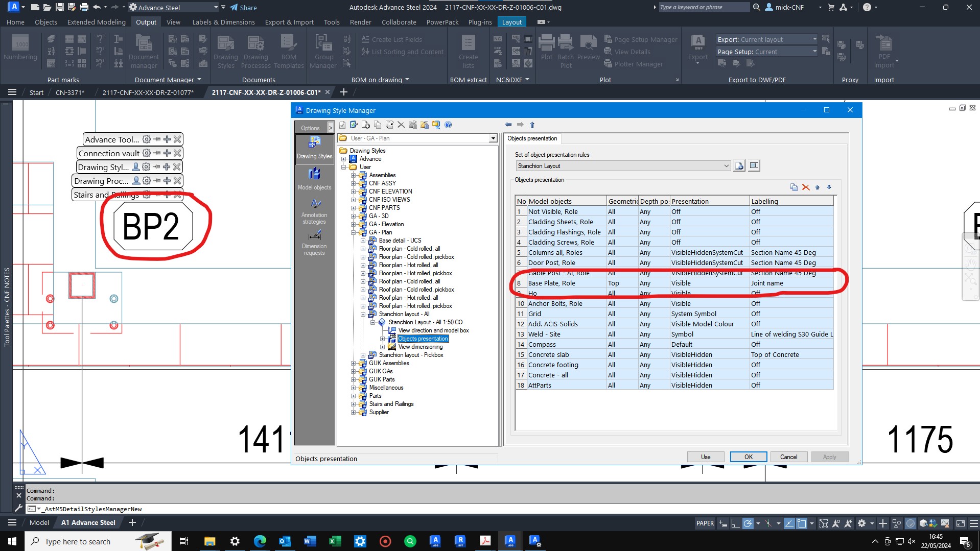This screenshot has height=551, width=980.
Task: Expand the GUK Assemblies tree node
Action: point(353,363)
